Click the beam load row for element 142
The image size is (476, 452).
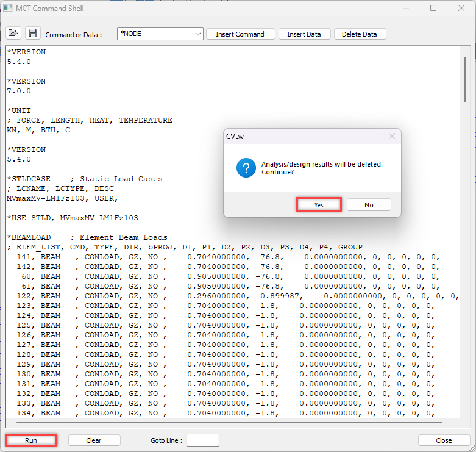228,267
